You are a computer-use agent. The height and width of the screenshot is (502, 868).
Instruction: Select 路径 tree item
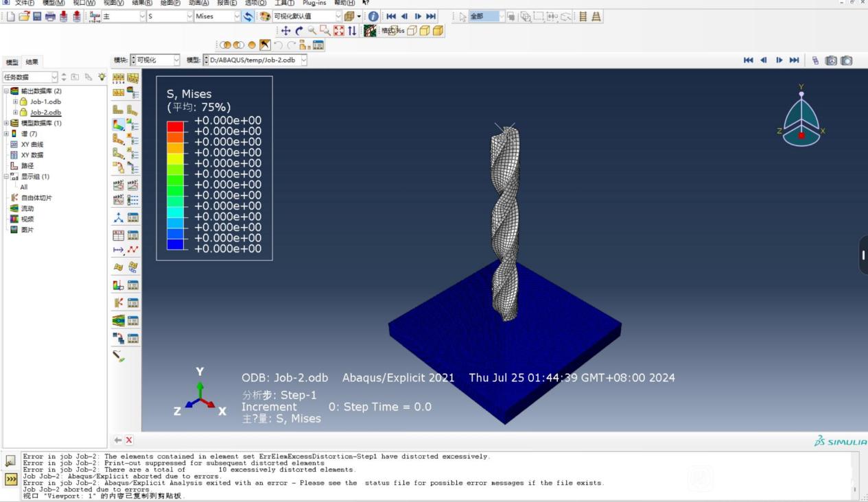(x=27, y=165)
